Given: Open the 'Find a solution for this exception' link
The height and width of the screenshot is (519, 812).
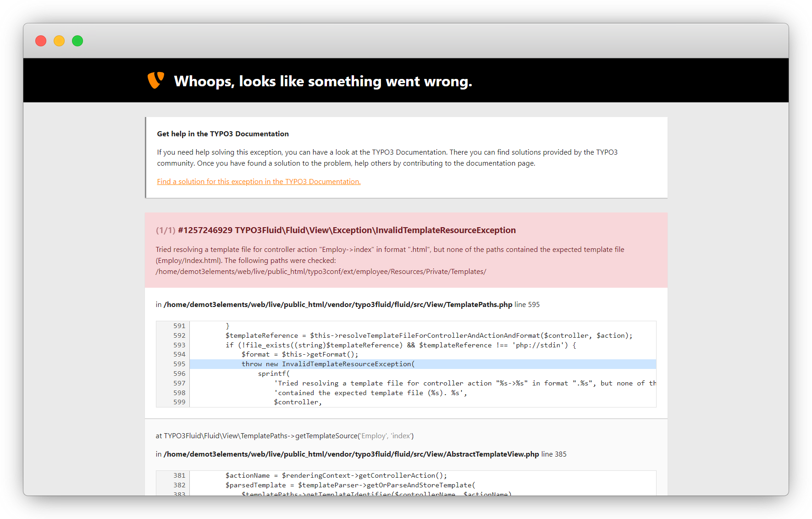Looking at the screenshot, I should pos(259,182).
